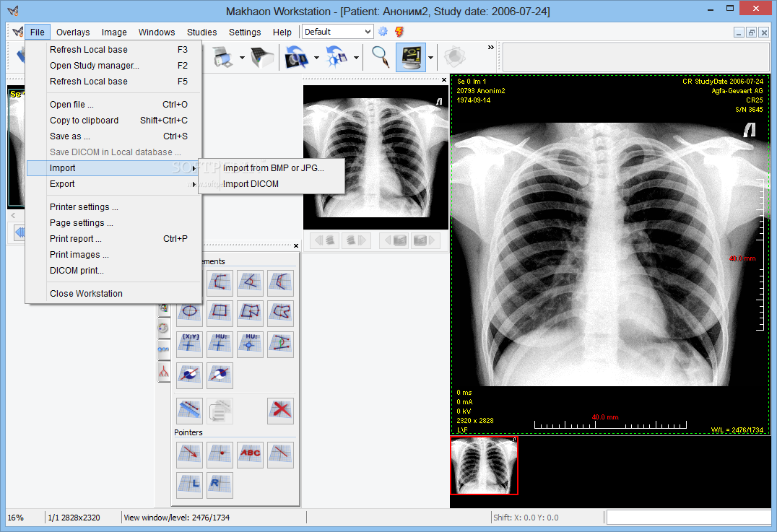Select the polyline measurement tool
Viewport: 777px width, 532px height.
coord(220,284)
